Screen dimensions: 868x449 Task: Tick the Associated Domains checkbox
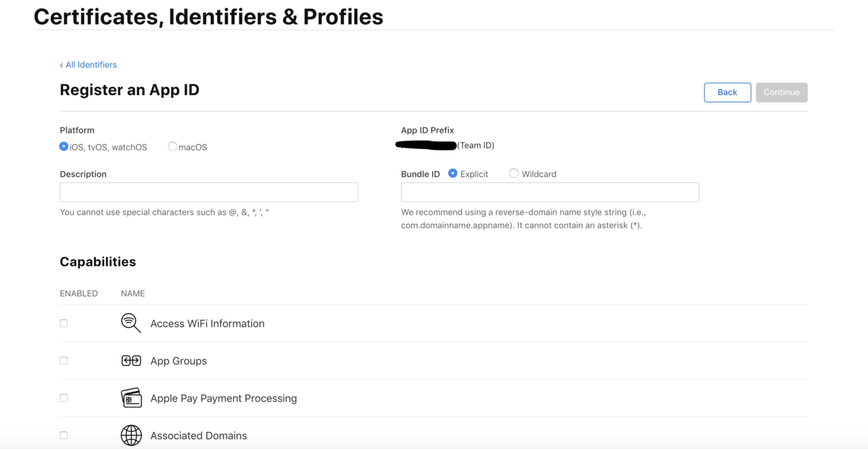(64, 435)
